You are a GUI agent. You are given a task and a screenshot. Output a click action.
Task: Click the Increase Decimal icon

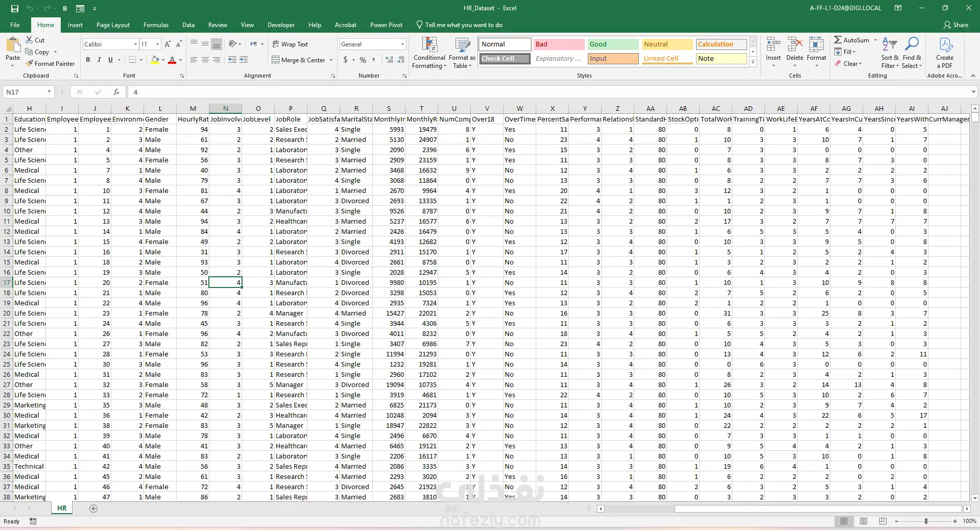(x=390, y=60)
